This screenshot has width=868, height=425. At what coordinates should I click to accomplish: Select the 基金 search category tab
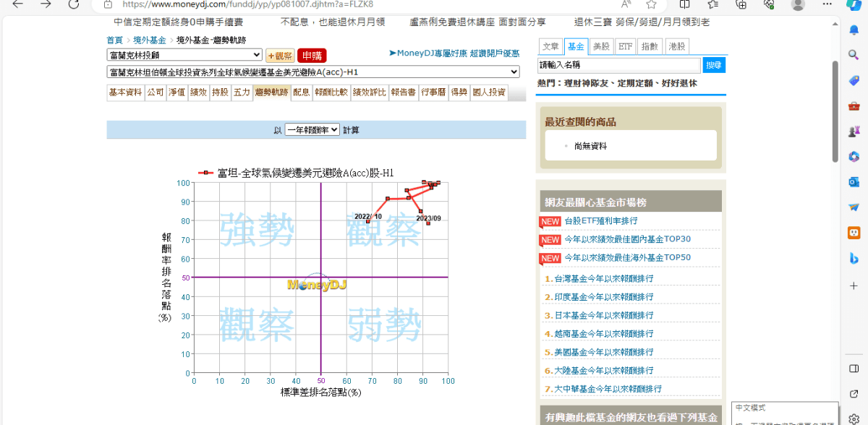point(576,46)
